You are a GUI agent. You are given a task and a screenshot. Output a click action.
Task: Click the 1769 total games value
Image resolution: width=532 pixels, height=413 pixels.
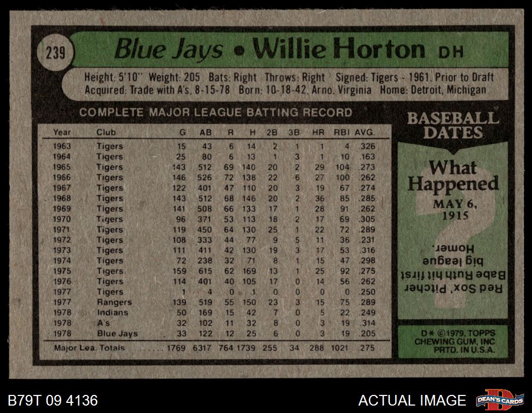[176, 348]
